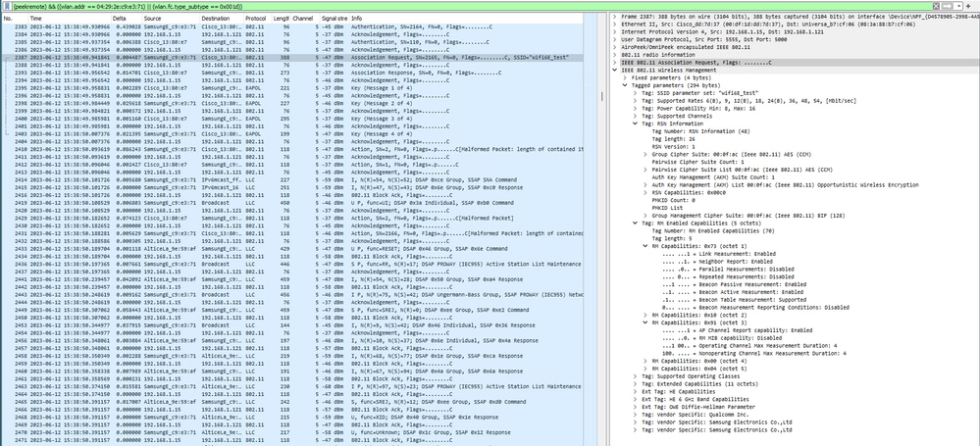
Task: Expand the 802.11 radio information row
Action: 616,54
